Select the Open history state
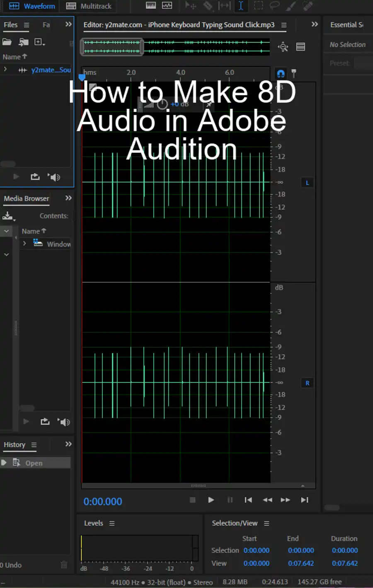The width and height of the screenshot is (373, 588). (x=35, y=463)
